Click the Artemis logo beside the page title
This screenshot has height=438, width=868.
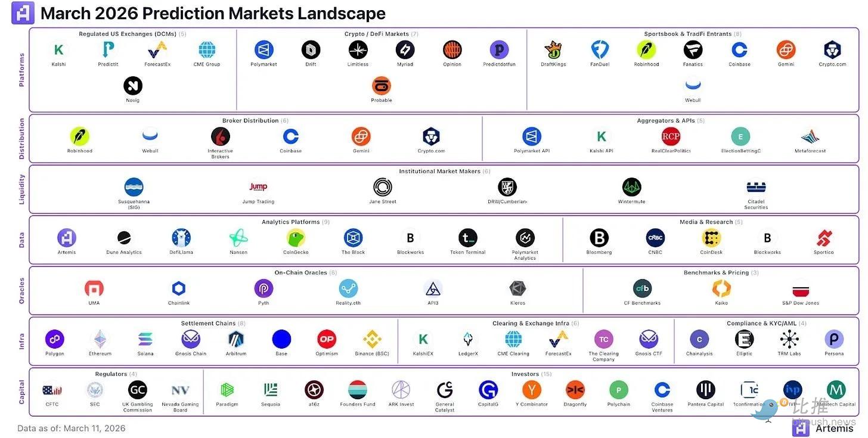pos(23,13)
